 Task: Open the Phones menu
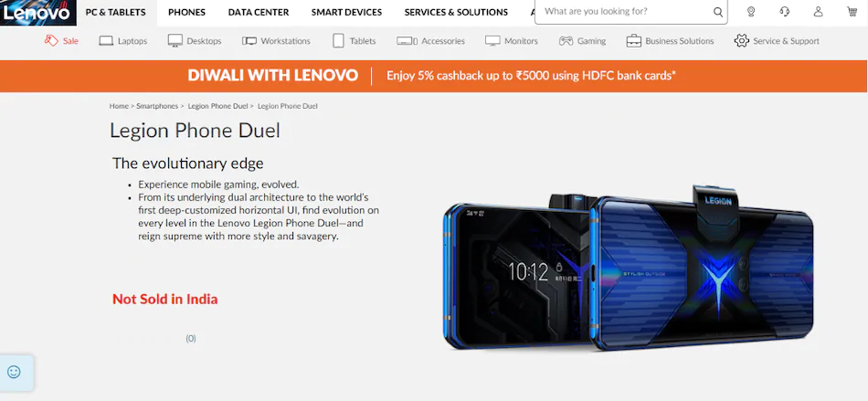tap(186, 12)
